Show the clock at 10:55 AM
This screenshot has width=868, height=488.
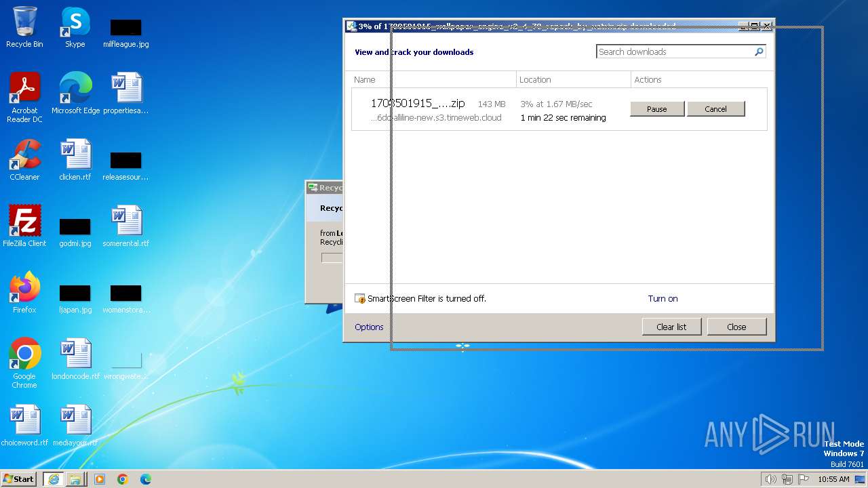click(x=833, y=479)
